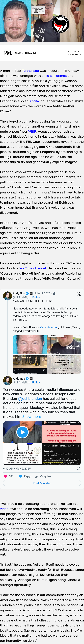The height and width of the screenshot is (644, 84).
Task: Open The Post Millennial author link
Action: pos(25,53)
